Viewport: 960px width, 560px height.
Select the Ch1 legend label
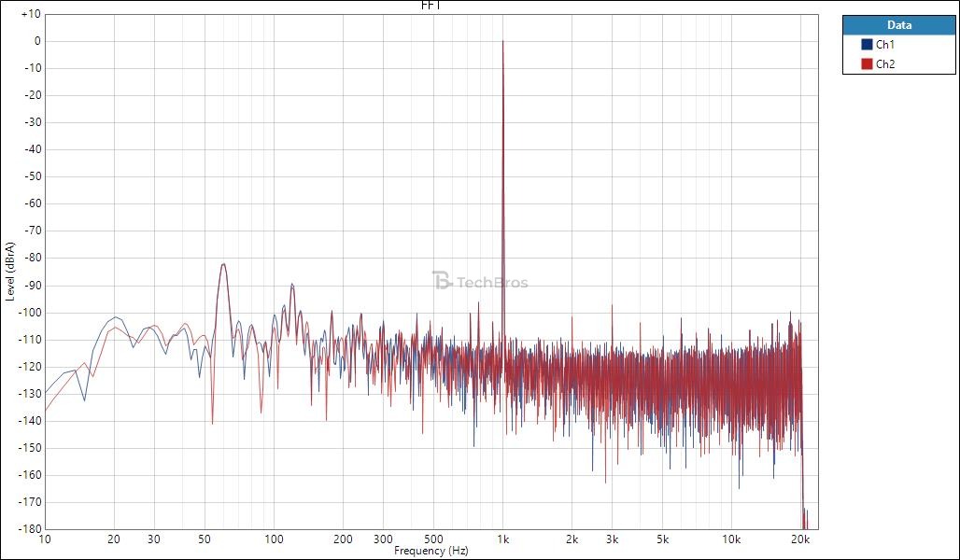pyautogui.click(x=885, y=45)
